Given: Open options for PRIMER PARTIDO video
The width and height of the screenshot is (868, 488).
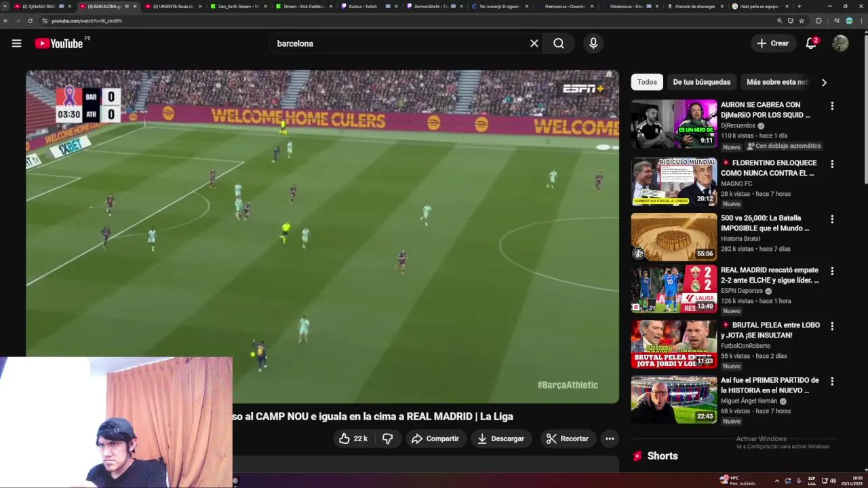Looking at the screenshot, I should click(x=832, y=382).
